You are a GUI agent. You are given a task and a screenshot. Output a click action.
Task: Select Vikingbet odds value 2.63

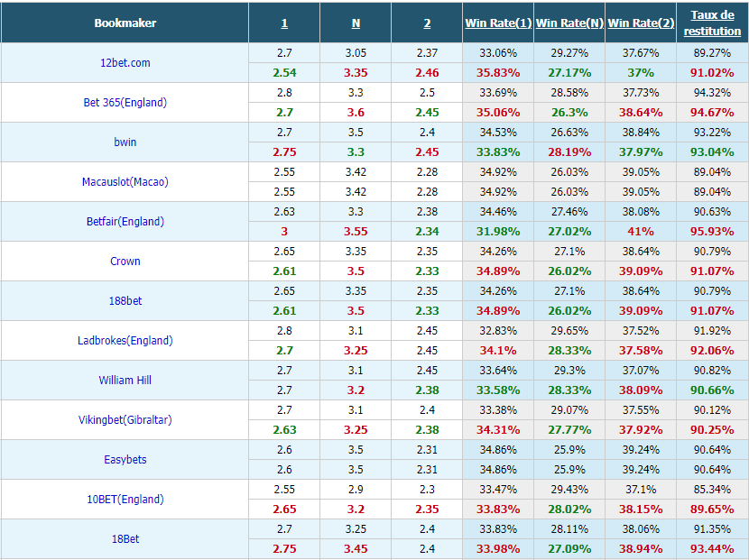pyautogui.click(x=284, y=429)
